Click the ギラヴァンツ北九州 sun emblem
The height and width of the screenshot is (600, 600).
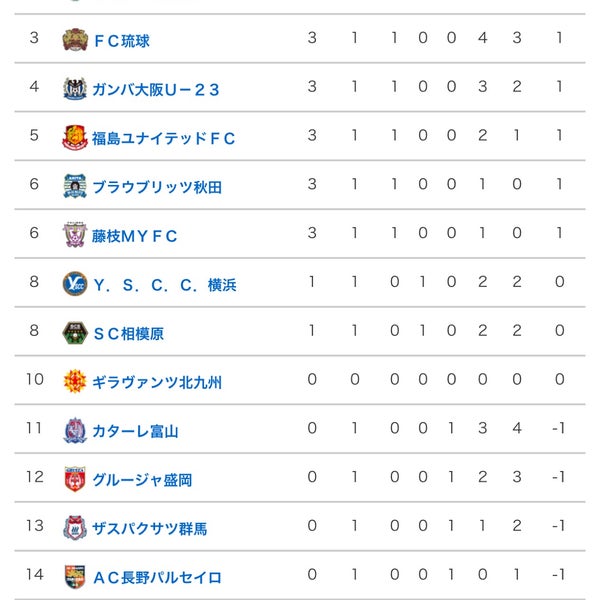coord(75,381)
